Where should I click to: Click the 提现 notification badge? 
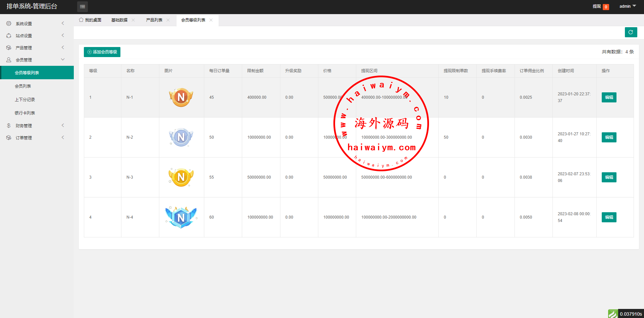[605, 7]
